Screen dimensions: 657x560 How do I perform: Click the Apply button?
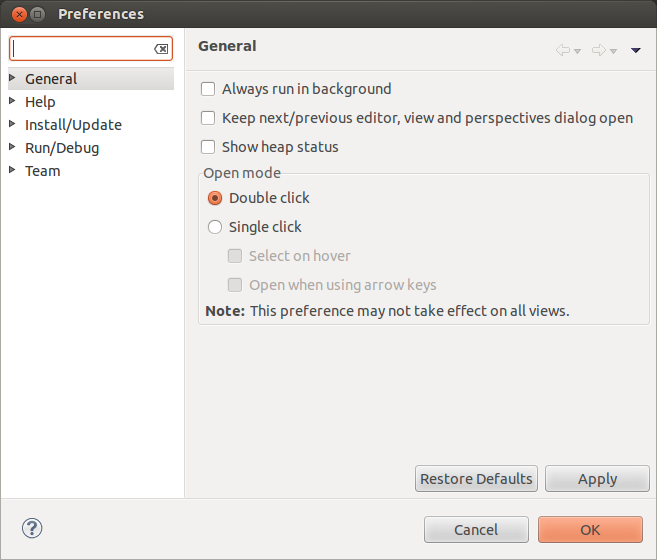[597, 479]
